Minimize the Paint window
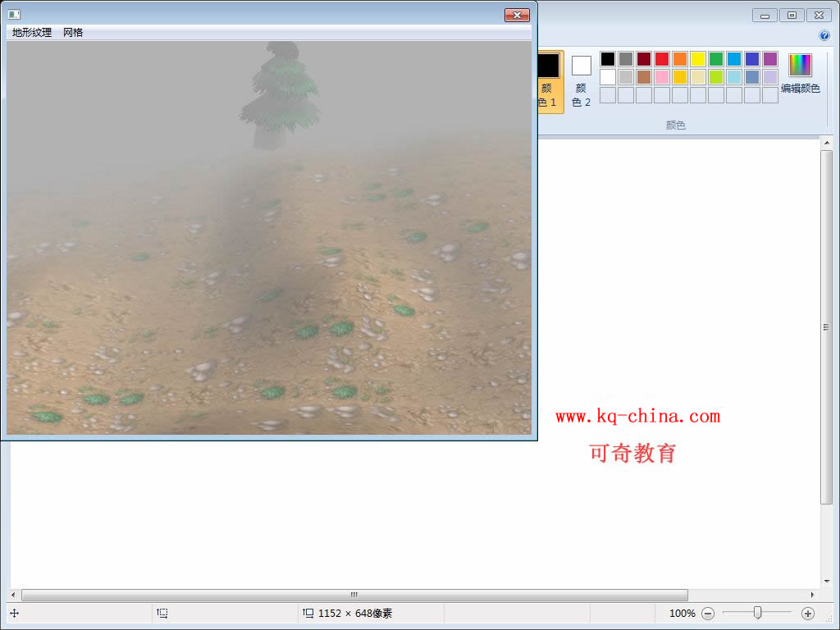The height and width of the screenshot is (630, 840). coord(765,15)
